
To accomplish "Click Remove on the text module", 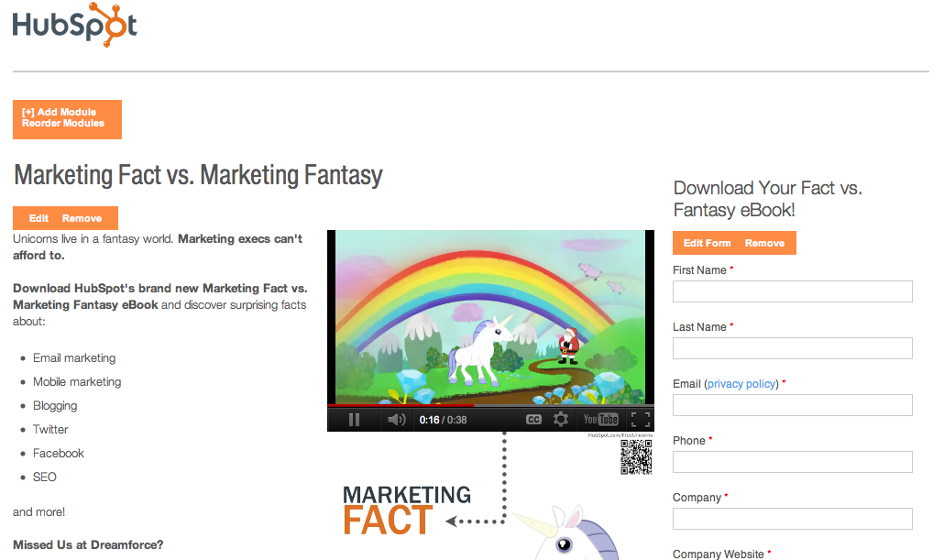I will coord(82,218).
